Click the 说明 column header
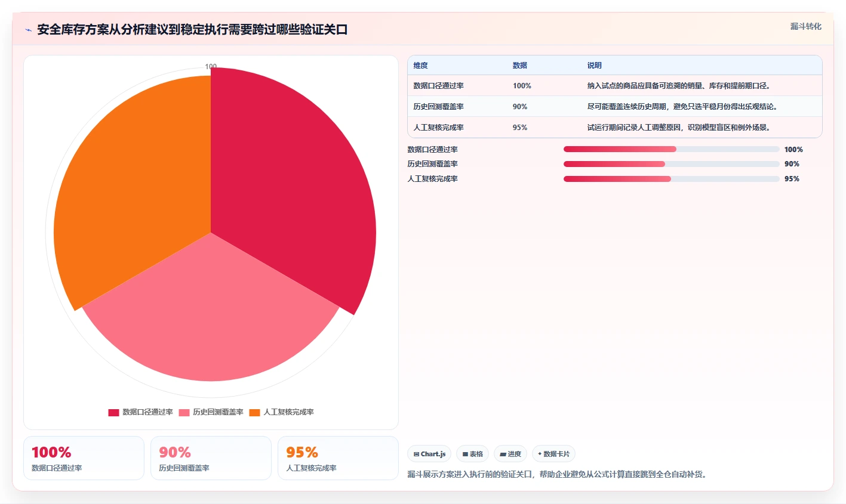The width and height of the screenshot is (846, 504). (594, 66)
